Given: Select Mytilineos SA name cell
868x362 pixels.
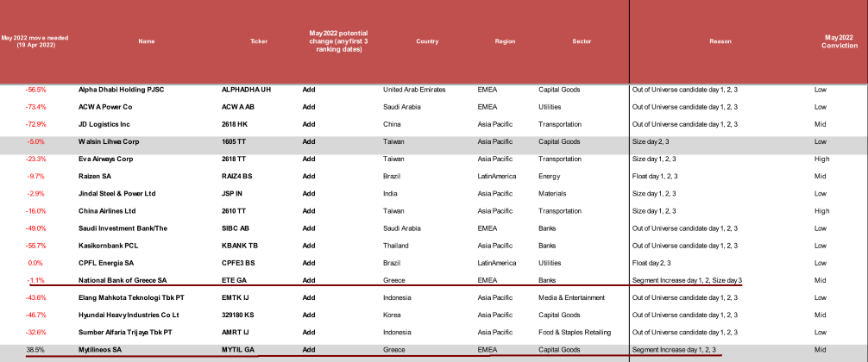Looking at the screenshot, I should point(100,350).
